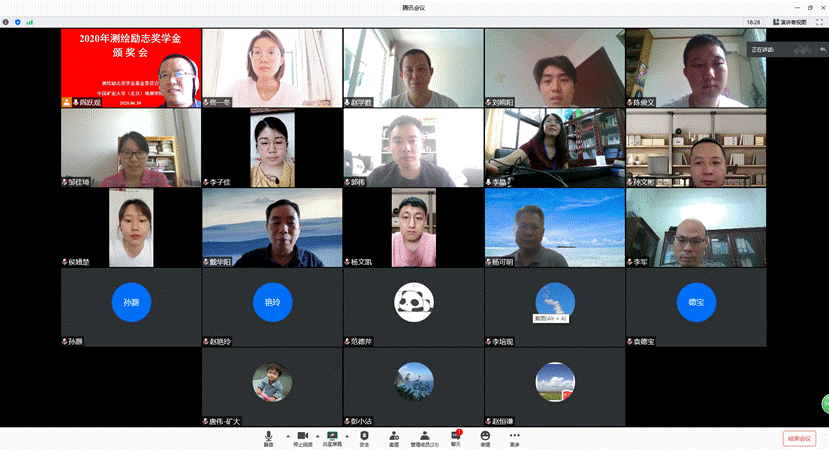
Task: Open the Invite (邀请) icon
Action: [395, 436]
